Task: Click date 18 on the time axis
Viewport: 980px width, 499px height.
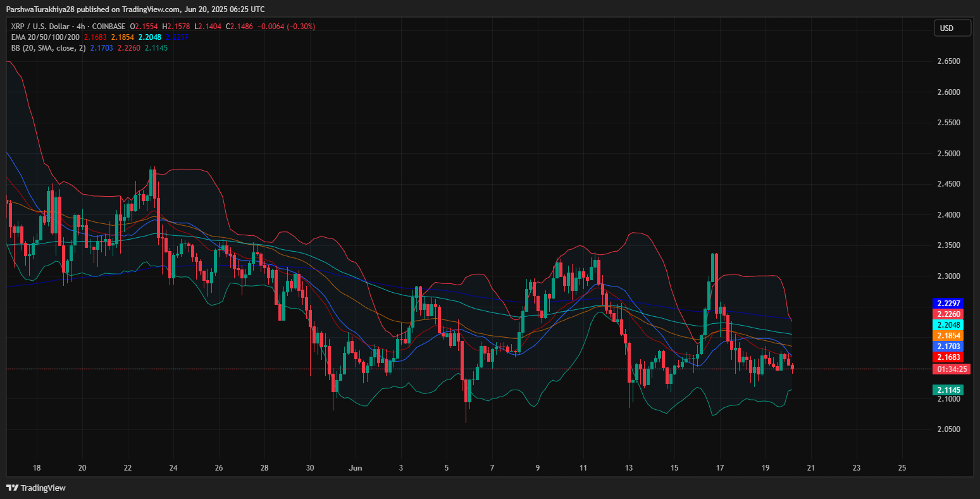Action: coord(37,468)
